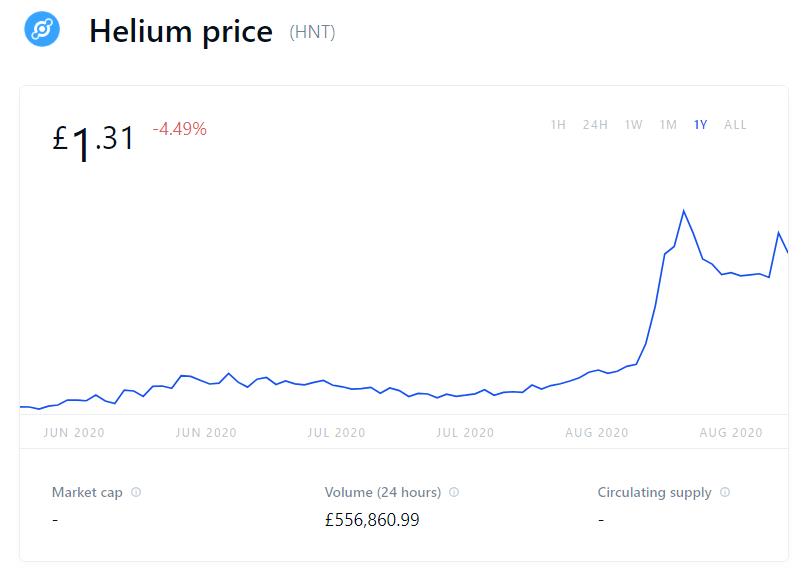
Task: Select the 1W time range
Action: point(633,125)
